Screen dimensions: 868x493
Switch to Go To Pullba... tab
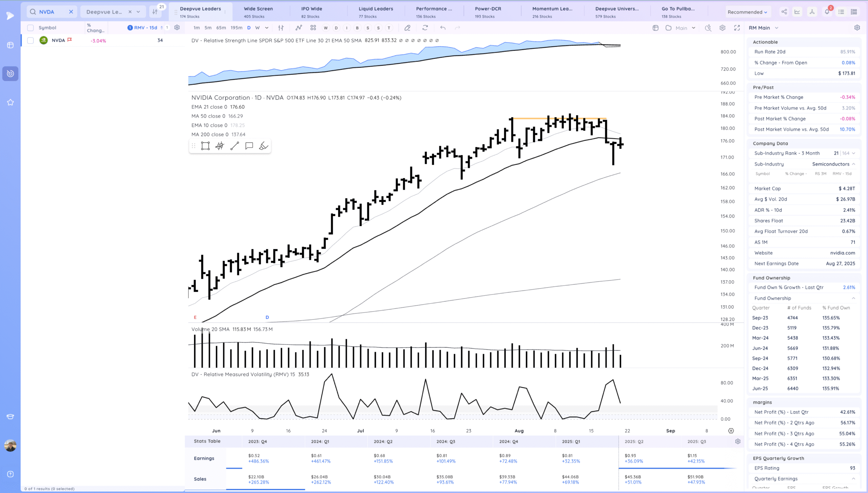click(678, 12)
